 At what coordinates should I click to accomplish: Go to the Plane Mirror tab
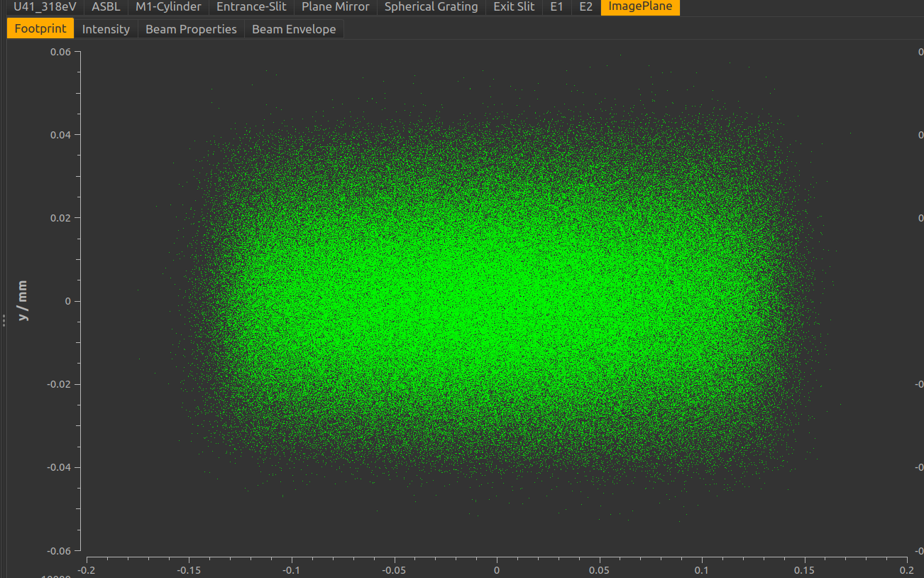click(x=336, y=7)
